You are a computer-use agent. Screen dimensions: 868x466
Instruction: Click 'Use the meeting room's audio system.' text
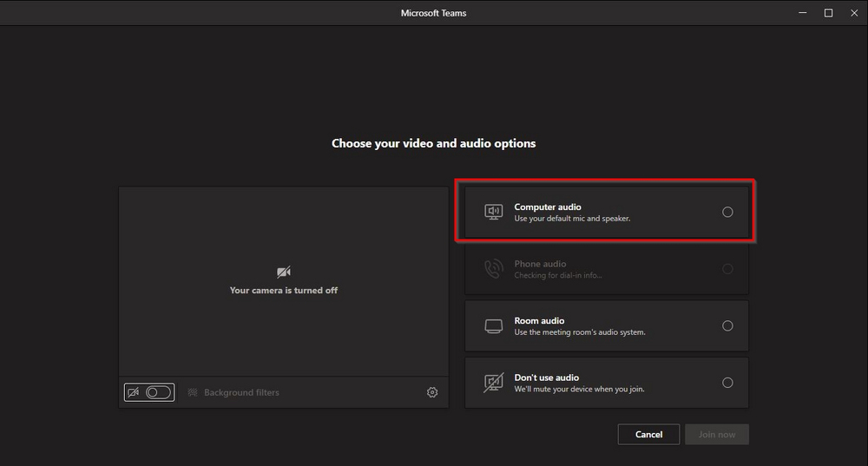[580, 332]
